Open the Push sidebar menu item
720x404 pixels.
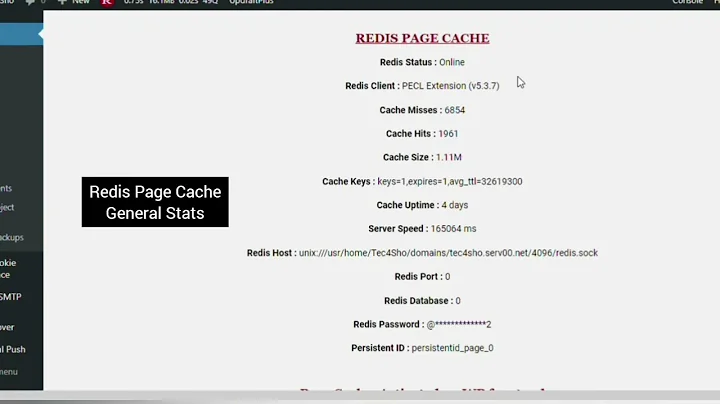click(13, 349)
